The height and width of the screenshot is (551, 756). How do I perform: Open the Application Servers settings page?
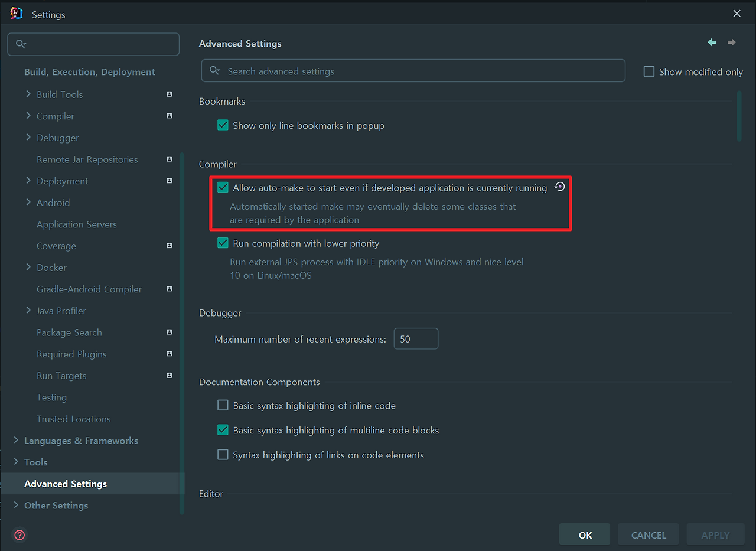[77, 224]
